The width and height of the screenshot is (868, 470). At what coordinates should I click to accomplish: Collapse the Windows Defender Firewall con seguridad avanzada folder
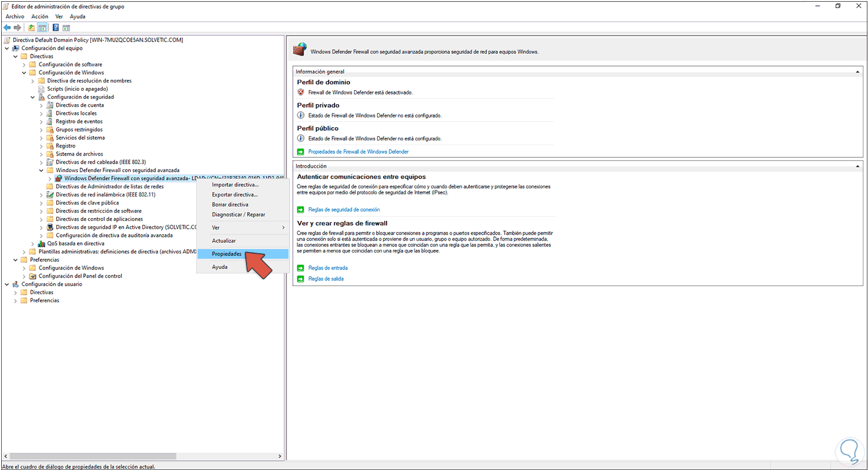click(x=42, y=171)
